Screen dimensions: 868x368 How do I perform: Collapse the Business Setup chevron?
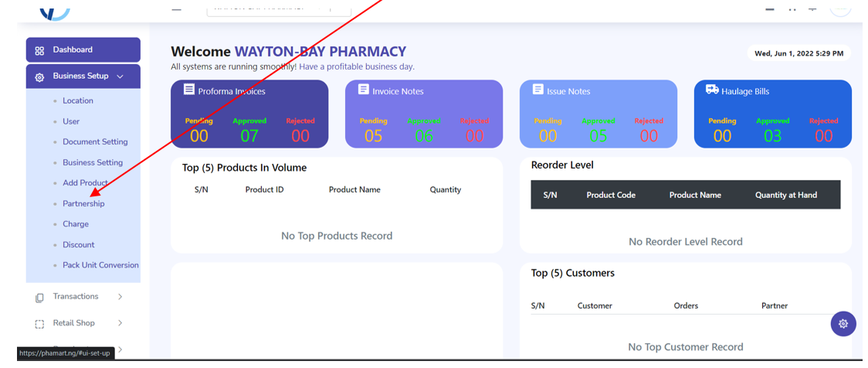[x=120, y=77]
